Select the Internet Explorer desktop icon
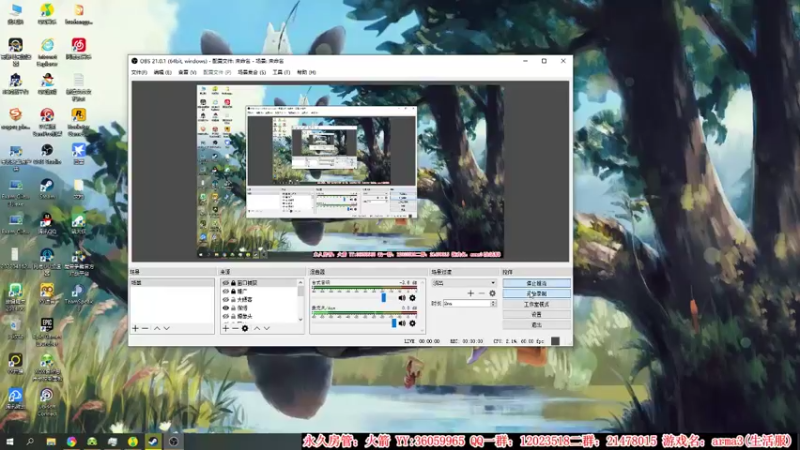800x450 pixels. tap(47, 52)
